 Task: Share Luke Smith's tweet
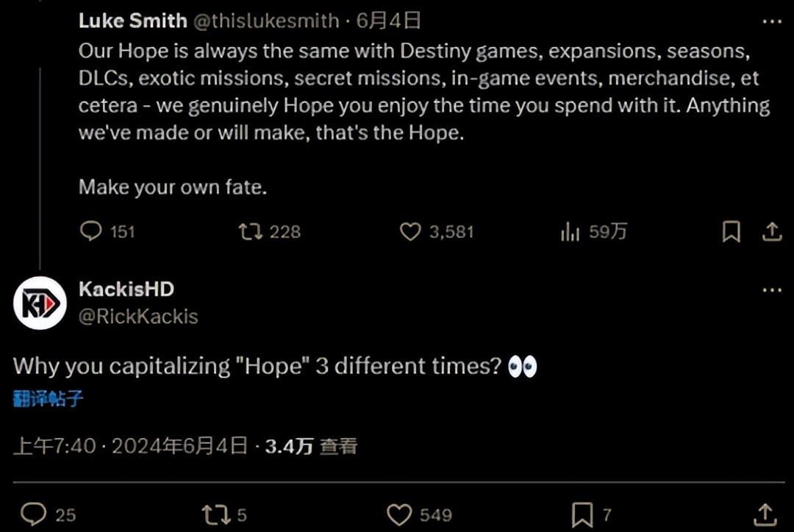pyautogui.click(x=771, y=232)
